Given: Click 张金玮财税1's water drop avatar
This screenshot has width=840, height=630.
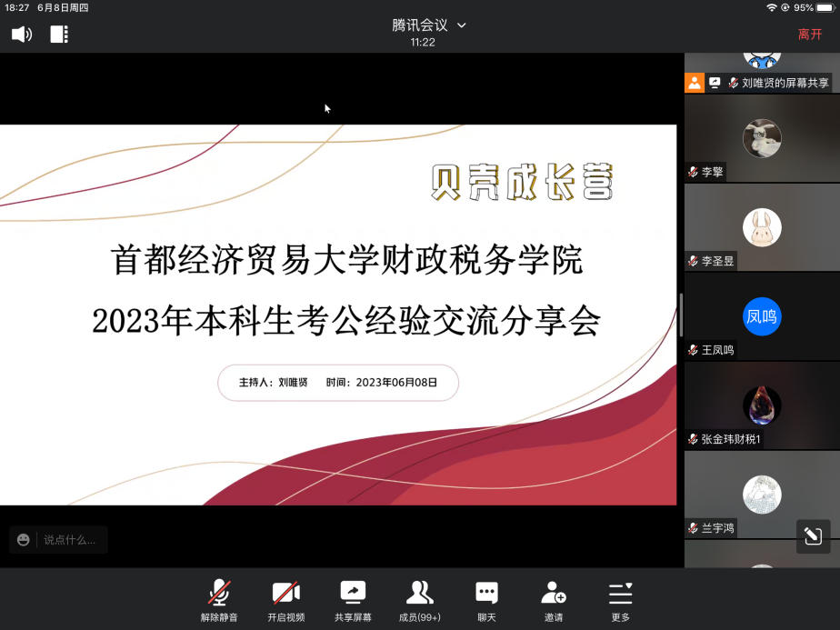Looking at the screenshot, I should coord(762,405).
